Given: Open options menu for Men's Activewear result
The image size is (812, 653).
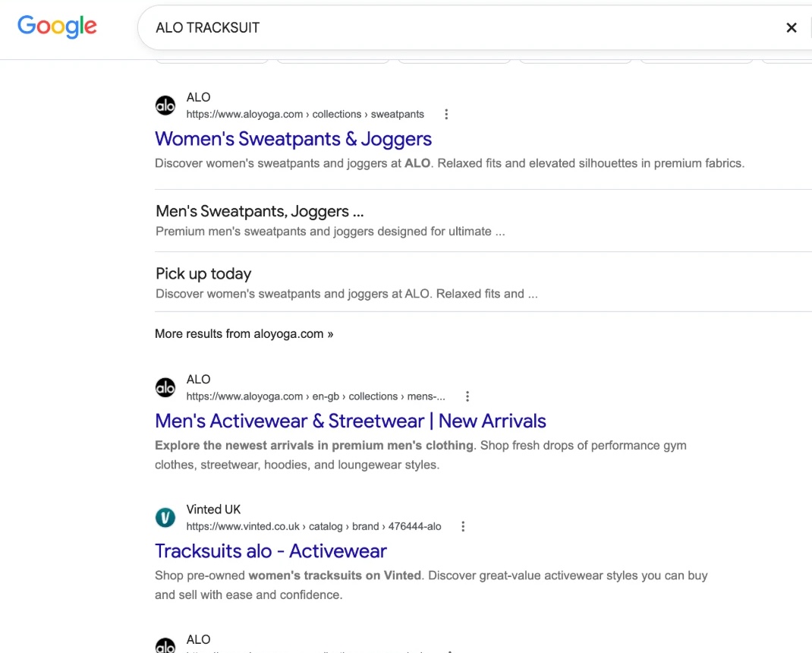Looking at the screenshot, I should coord(467,396).
